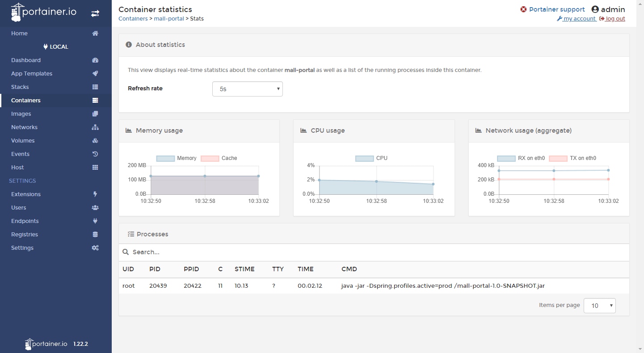Screen dimensions: 644x353
Task: Open the Portainer support link
Action: (x=556, y=9)
